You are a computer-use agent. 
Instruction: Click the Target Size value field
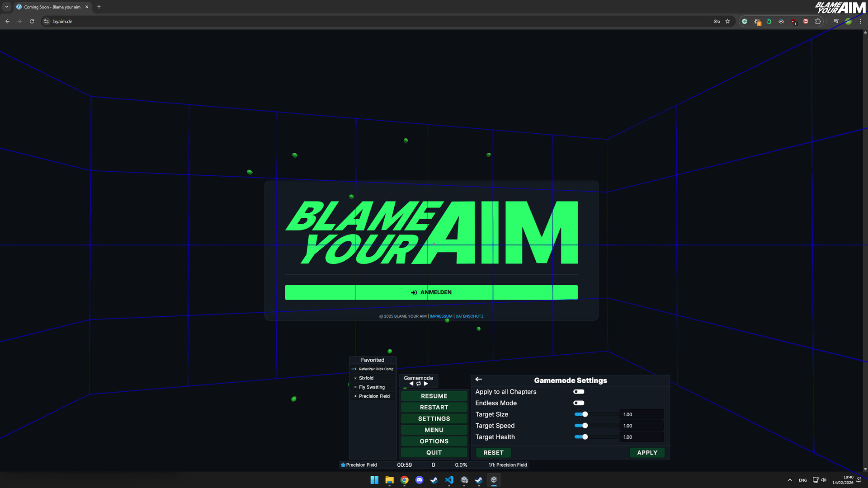click(x=642, y=414)
